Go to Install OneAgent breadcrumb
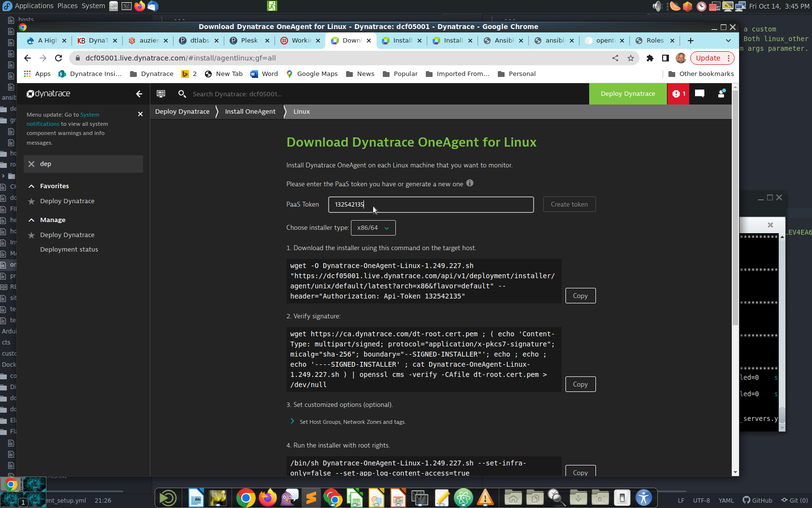This screenshot has width=812, height=508. [250, 112]
